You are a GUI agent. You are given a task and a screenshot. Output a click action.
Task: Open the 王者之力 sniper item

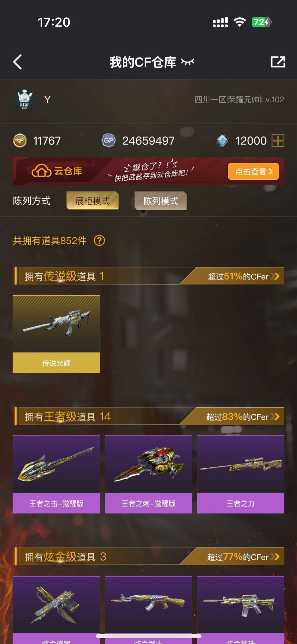[x=241, y=475]
